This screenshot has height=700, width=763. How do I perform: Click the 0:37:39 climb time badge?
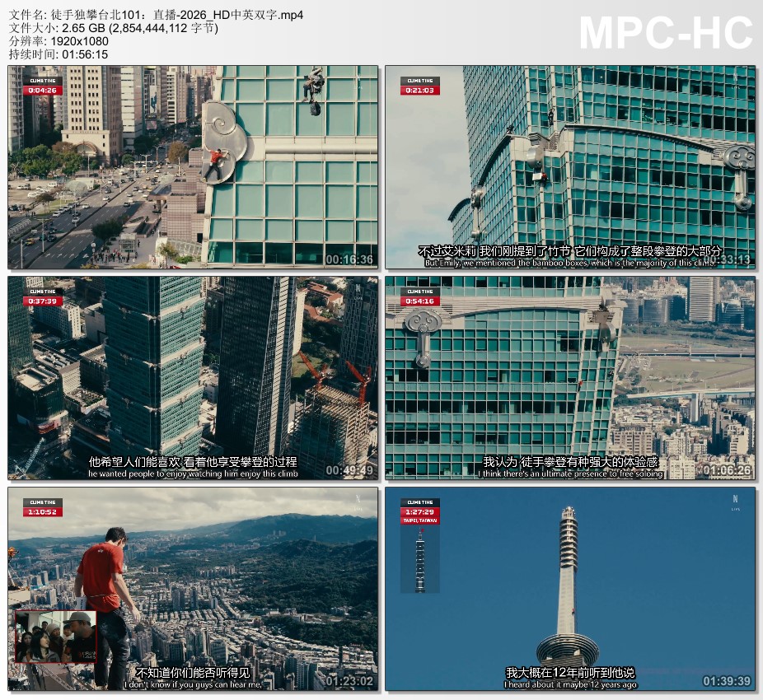pos(42,296)
